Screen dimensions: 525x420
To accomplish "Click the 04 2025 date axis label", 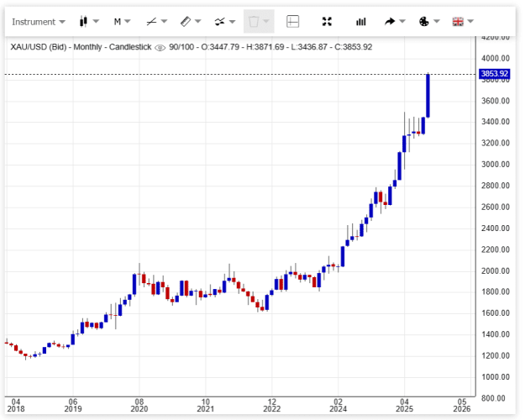I will pos(405,405).
